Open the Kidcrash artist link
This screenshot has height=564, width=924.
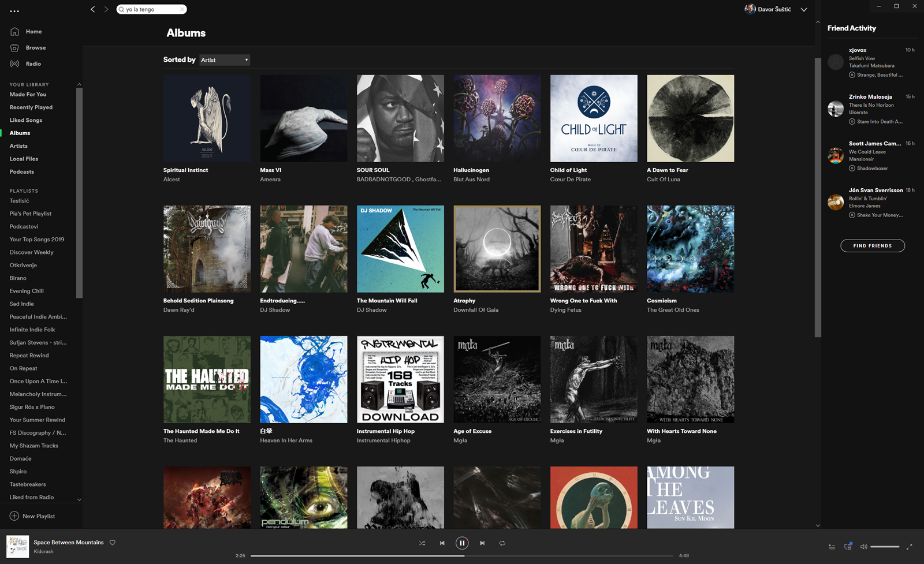point(43,552)
